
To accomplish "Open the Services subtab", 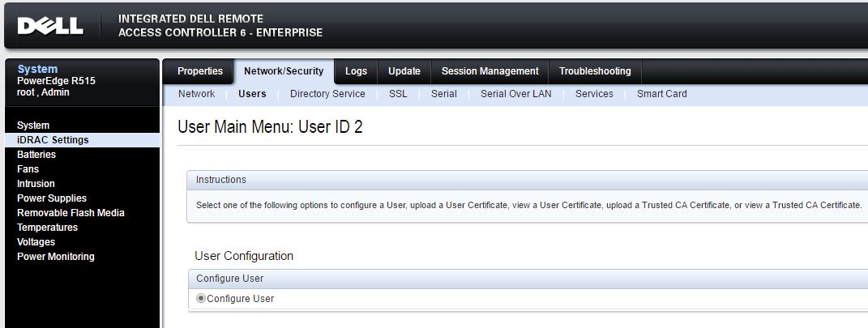I will (594, 94).
